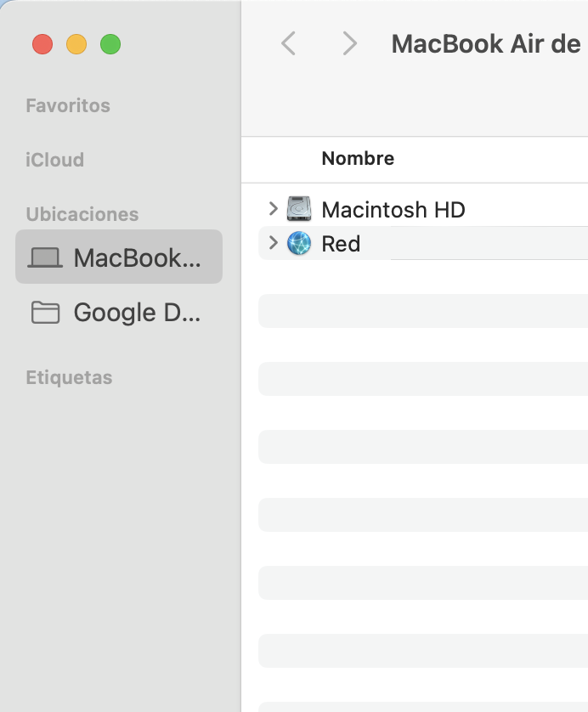Image resolution: width=588 pixels, height=712 pixels.
Task: Go forward using the forward chevron
Action: 349,44
